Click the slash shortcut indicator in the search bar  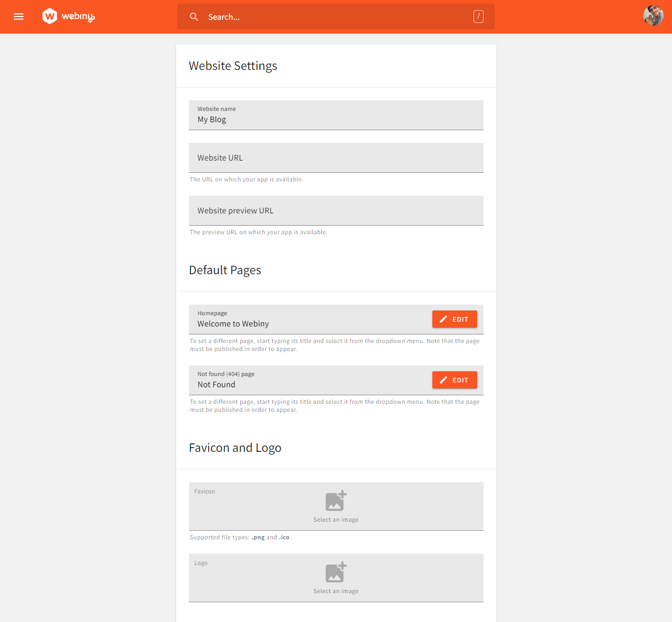point(478,17)
